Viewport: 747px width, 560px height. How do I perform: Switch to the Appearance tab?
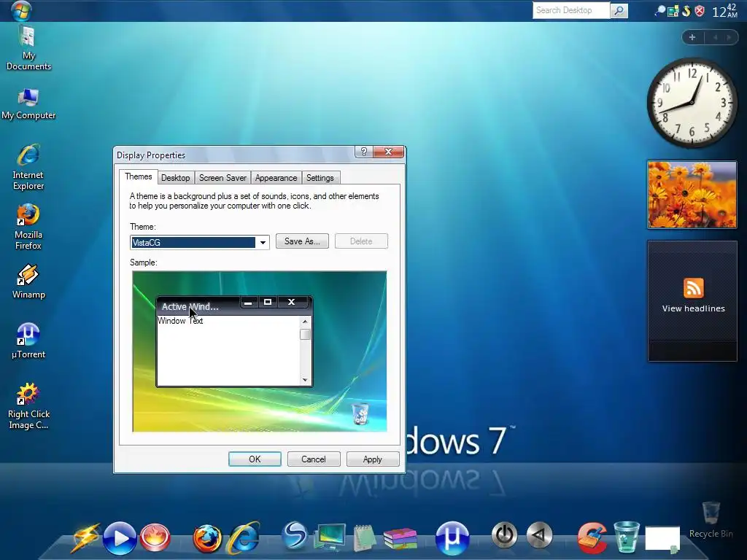276,178
